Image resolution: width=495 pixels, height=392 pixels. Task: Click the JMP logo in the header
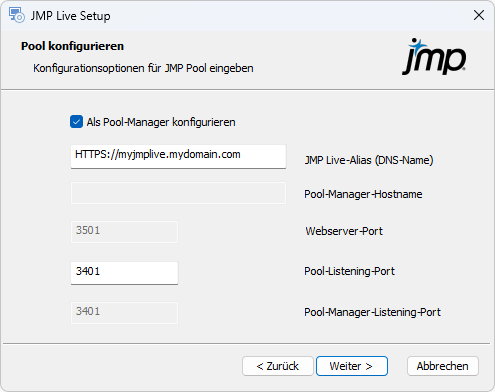[434, 57]
